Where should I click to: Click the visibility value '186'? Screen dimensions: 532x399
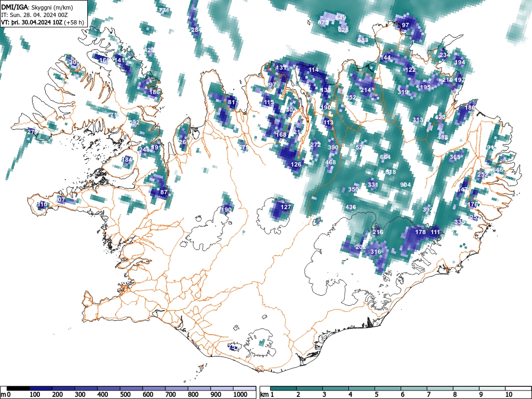[x=154, y=92]
